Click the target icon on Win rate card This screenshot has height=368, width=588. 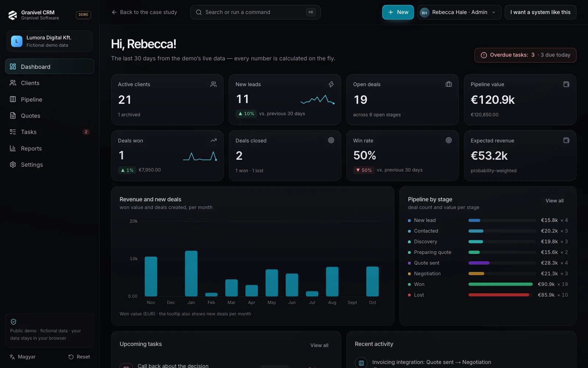[449, 140]
